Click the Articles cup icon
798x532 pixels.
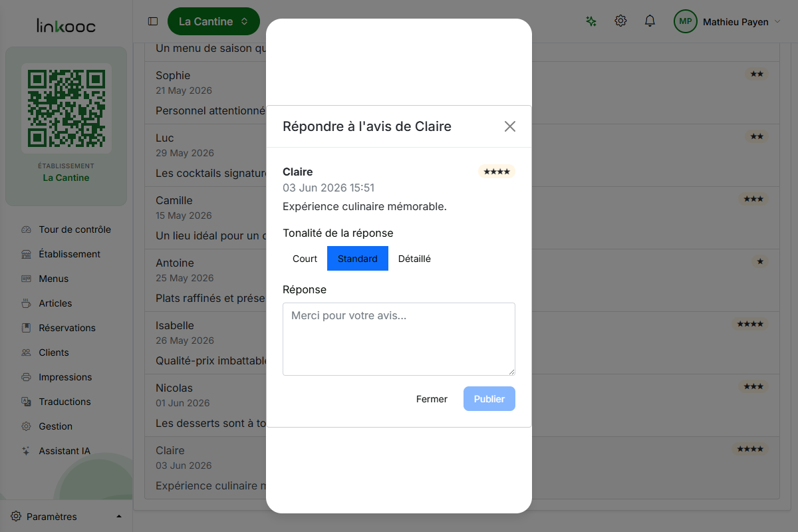(26, 303)
